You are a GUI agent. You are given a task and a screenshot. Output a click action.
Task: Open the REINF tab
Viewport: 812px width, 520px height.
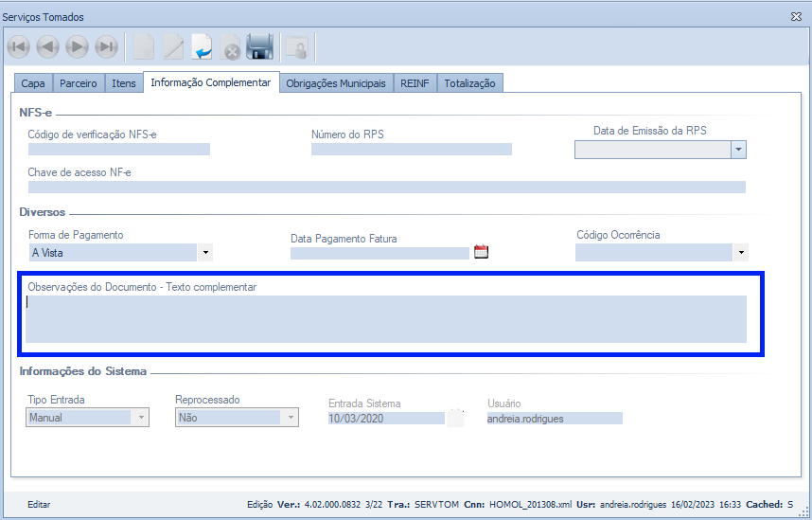point(415,83)
